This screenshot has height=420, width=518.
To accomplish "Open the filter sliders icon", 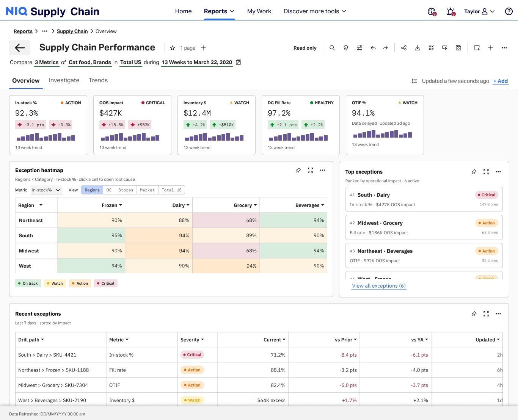I will tap(359, 48).
